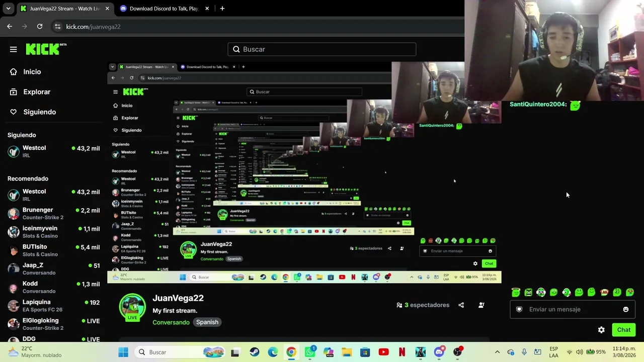Open OBS Studio from the taskbar
The width and height of the screenshot is (644, 362).
458,352
